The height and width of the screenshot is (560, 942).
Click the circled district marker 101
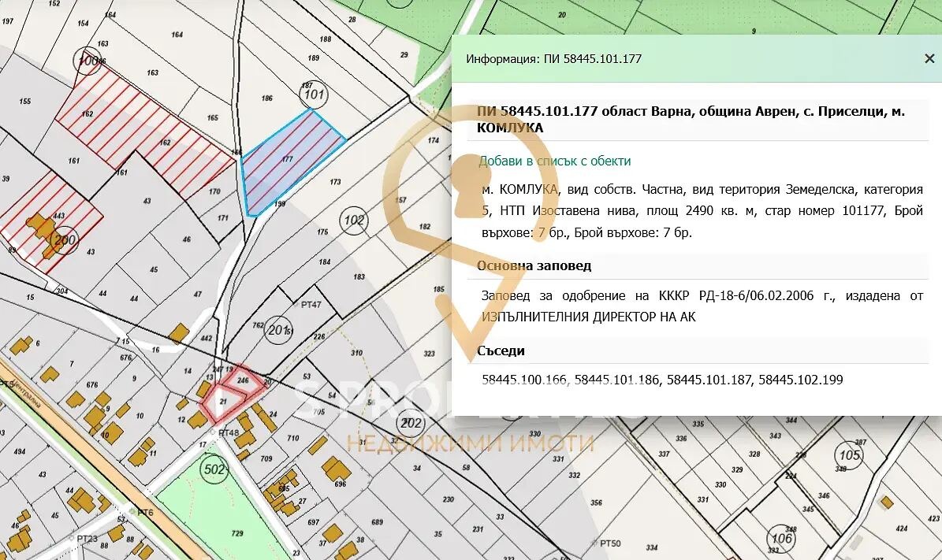point(314,96)
